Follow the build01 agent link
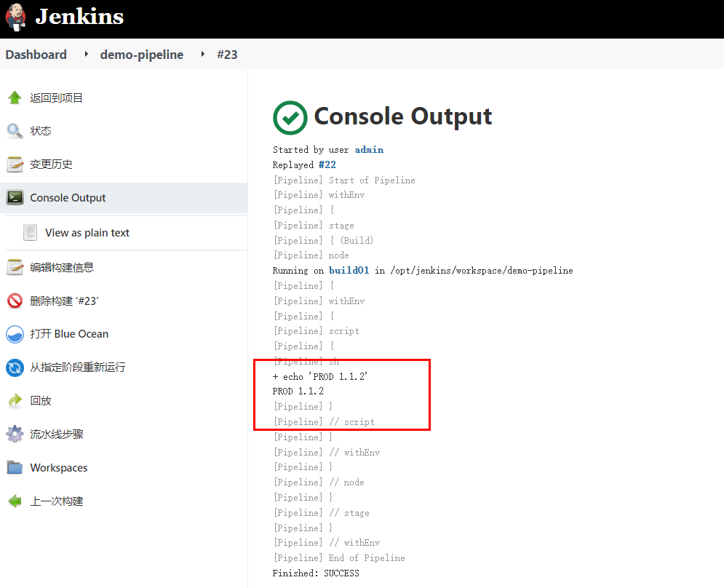The height and width of the screenshot is (588, 724). point(349,270)
